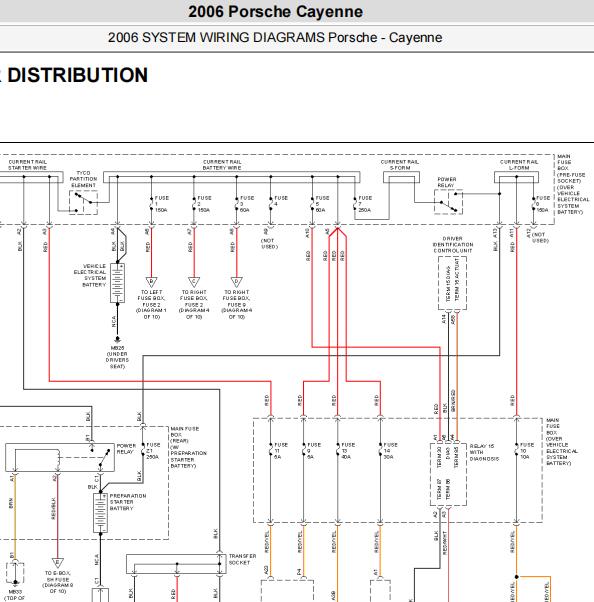Click the Transfer Socket component
594x602 pixels.
(x=176, y=564)
